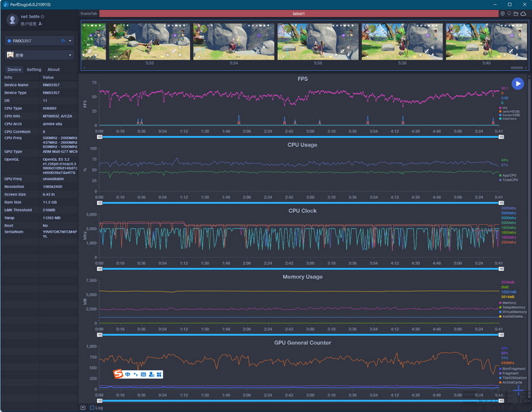Click the FPS chart right range handle
Image resolution: width=532 pixels, height=412 pixels.
(501, 137)
